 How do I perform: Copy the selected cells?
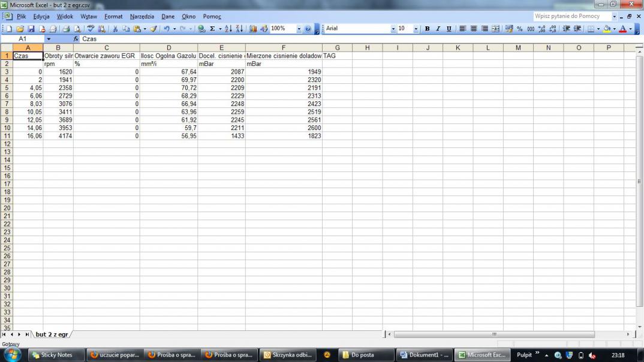[x=126, y=29]
